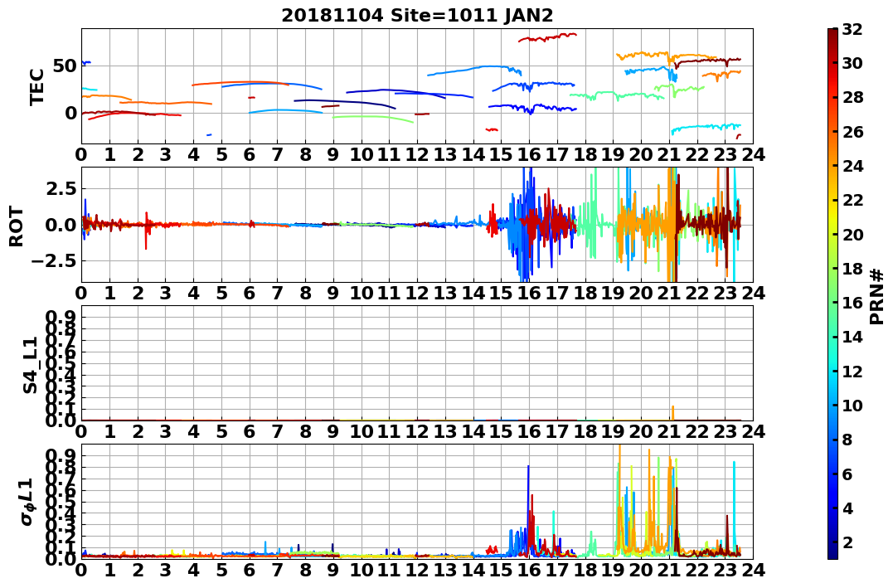Click hour 16 tick under the σφL1 panel
Viewport: 893px width, 588px height.
[x=529, y=570]
